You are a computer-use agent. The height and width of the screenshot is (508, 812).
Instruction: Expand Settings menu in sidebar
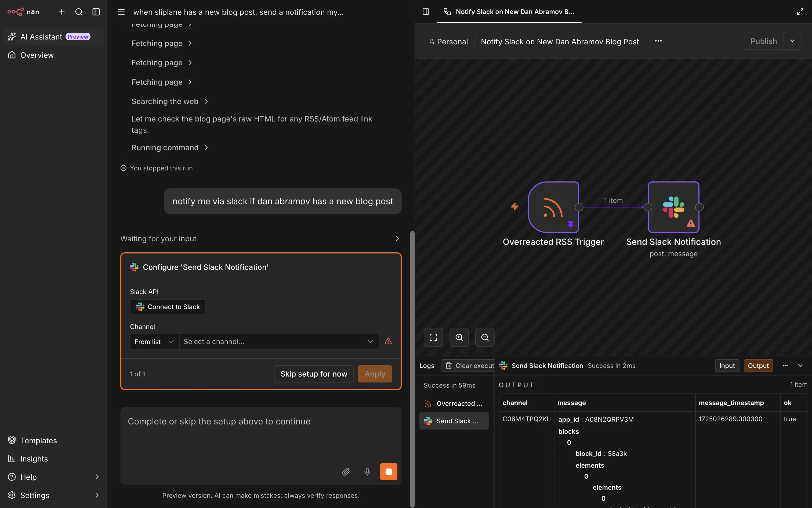54,495
